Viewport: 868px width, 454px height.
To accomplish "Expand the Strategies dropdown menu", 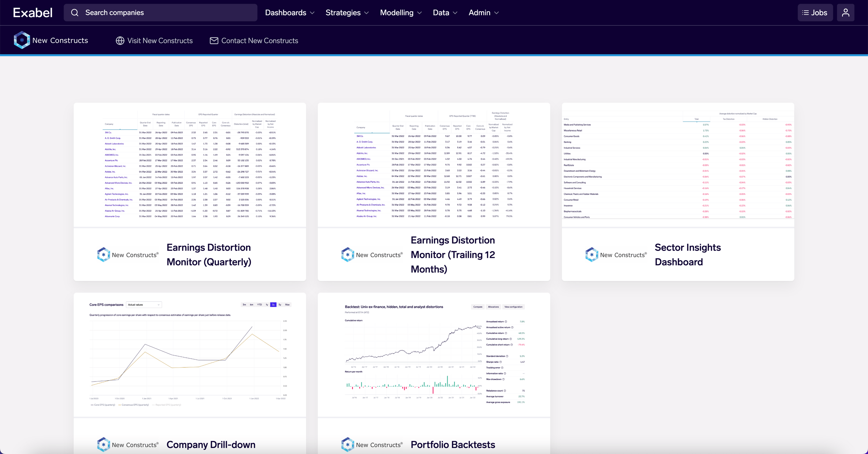I will pyautogui.click(x=347, y=13).
